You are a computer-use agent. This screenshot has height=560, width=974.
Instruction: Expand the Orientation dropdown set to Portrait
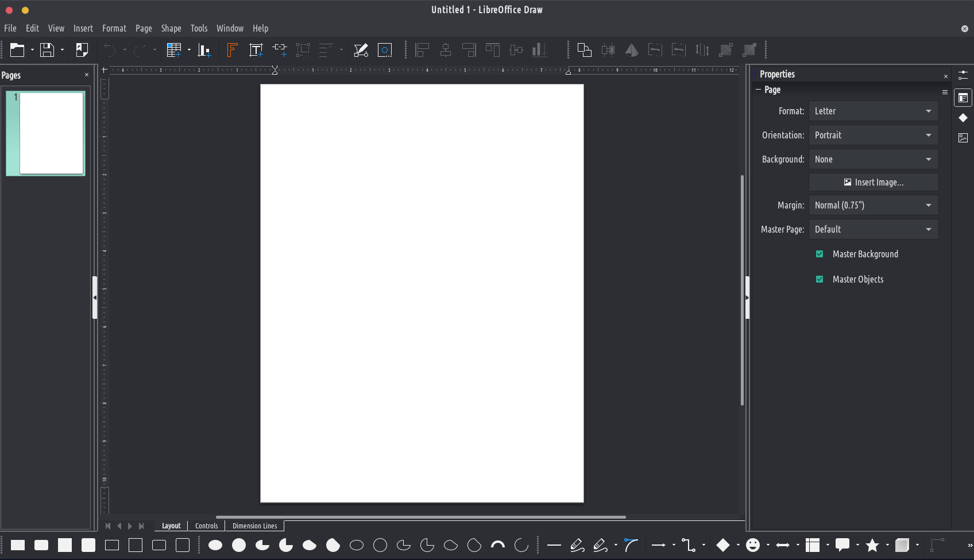click(x=873, y=135)
